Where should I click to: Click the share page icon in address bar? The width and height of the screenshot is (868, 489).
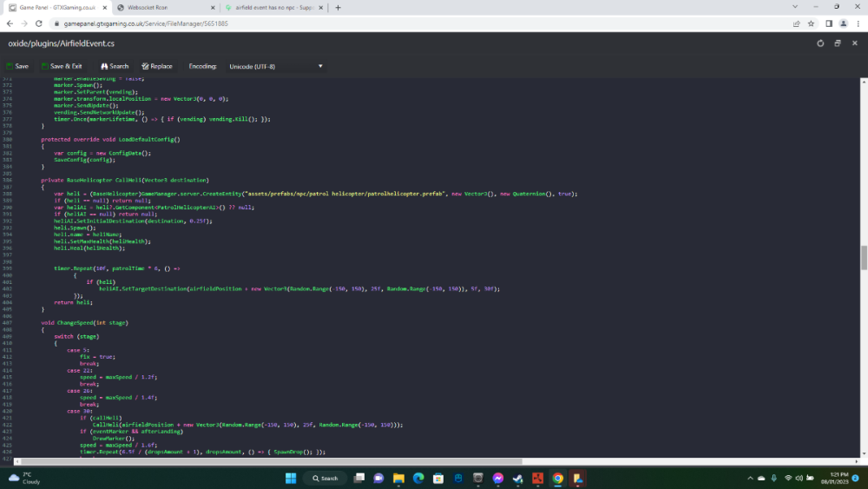(796, 23)
